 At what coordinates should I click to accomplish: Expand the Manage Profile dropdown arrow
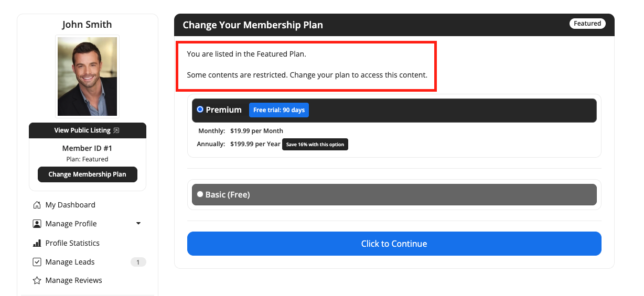pyautogui.click(x=138, y=224)
